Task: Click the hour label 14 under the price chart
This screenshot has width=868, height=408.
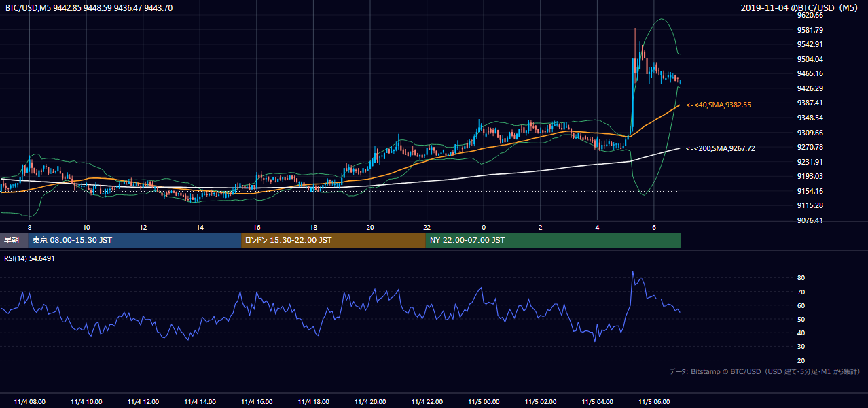Action: tap(200, 227)
